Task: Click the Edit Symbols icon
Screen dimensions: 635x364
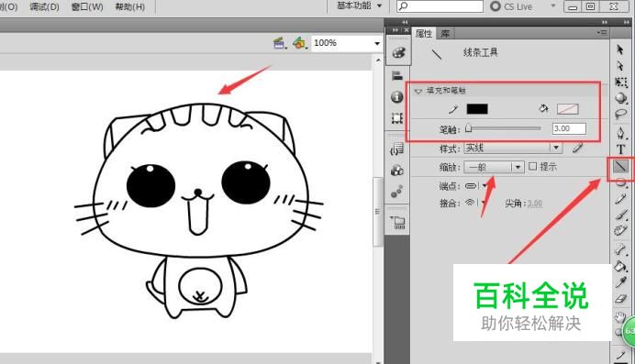Action: pyautogui.click(x=300, y=43)
